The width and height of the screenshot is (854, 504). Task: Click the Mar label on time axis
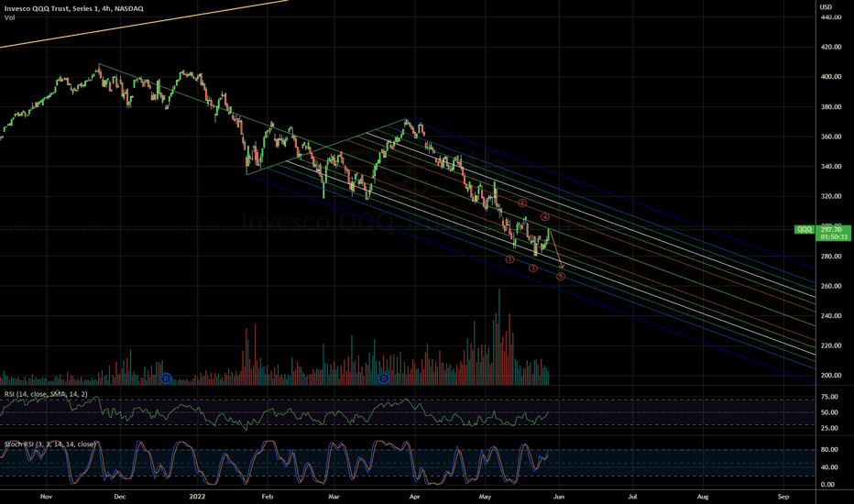pos(334,497)
